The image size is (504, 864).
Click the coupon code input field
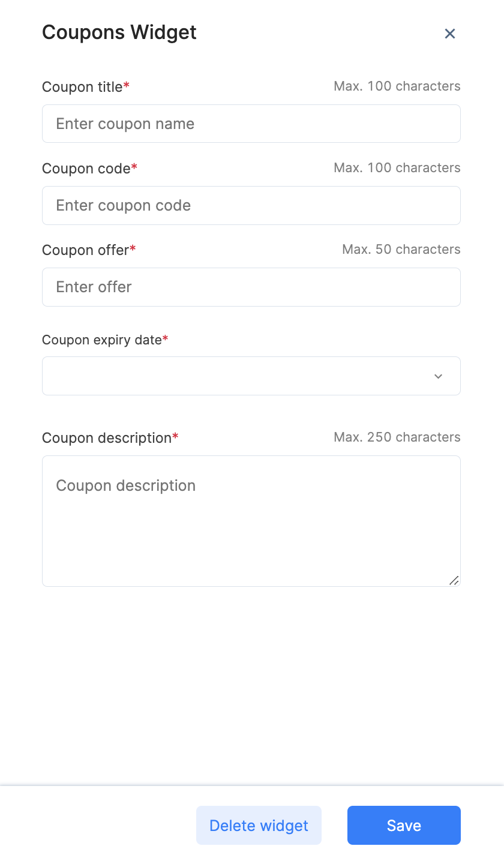pos(251,205)
